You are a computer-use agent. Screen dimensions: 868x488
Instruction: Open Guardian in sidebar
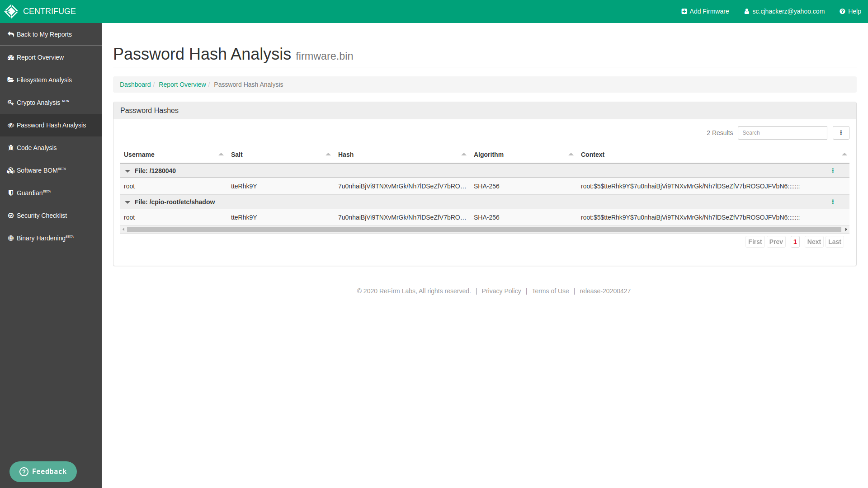pyautogui.click(x=51, y=193)
